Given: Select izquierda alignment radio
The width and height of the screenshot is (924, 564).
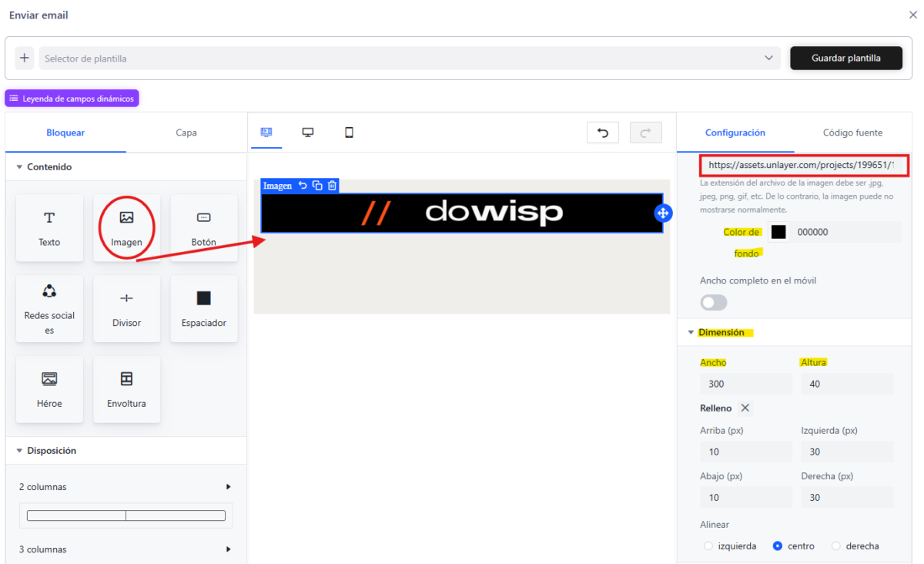Looking at the screenshot, I should pyautogui.click(x=709, y=546).
